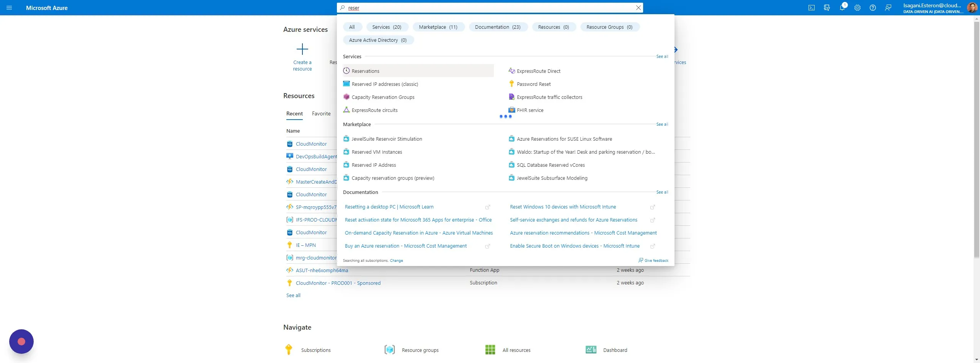Filter results by Marketplace (11)

coord(438,27)
